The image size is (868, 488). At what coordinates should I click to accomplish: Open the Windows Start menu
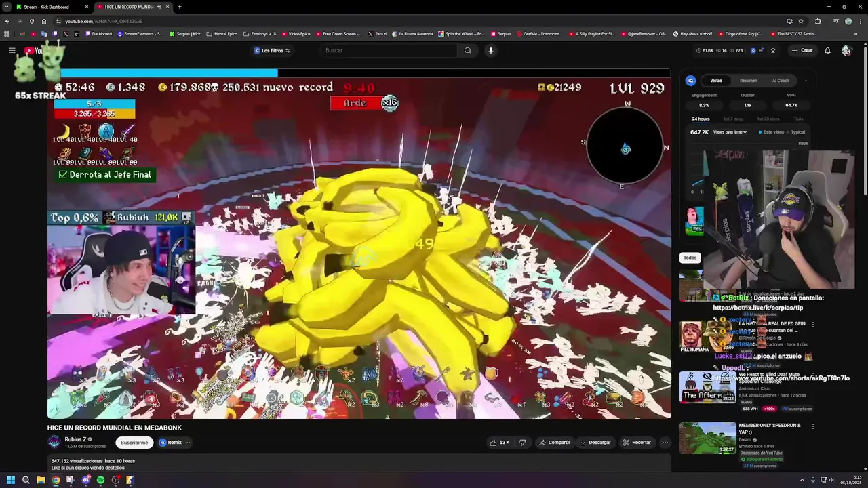pyautogui.click(x=10, y=480)
